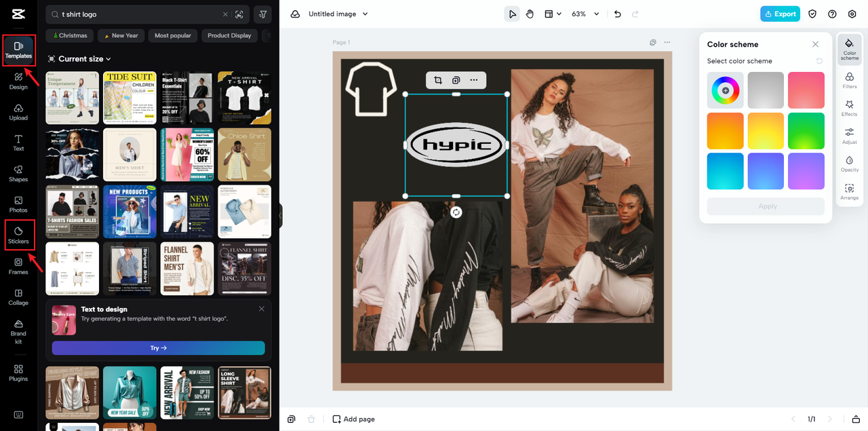Open the canvas layout dropdown
The width and height of the screenshot is (868, 431).
coord(553,14)
